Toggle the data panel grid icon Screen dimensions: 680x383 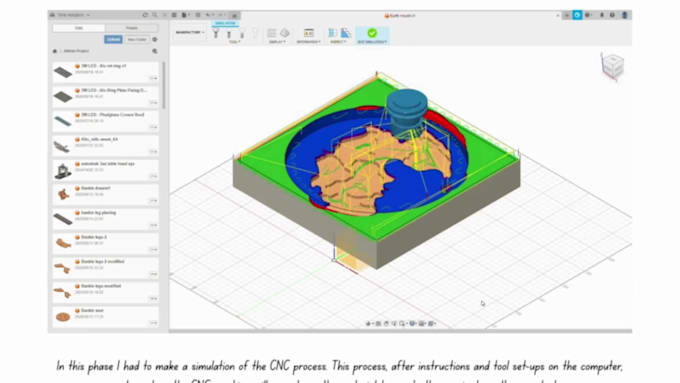point(174,15)
